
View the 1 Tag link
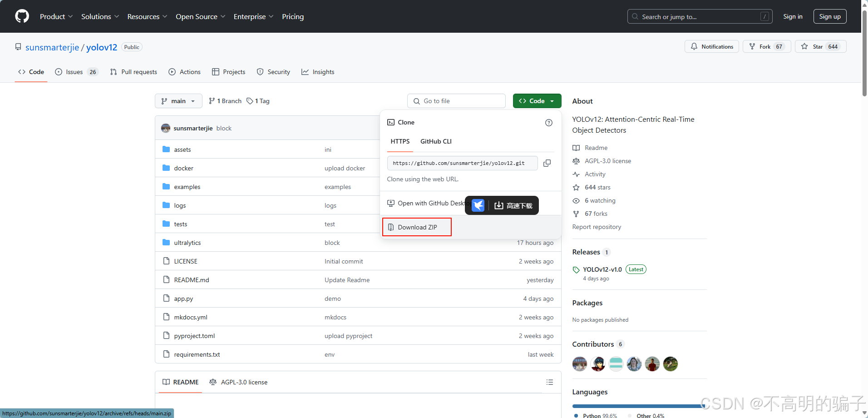tap(258, 101)
